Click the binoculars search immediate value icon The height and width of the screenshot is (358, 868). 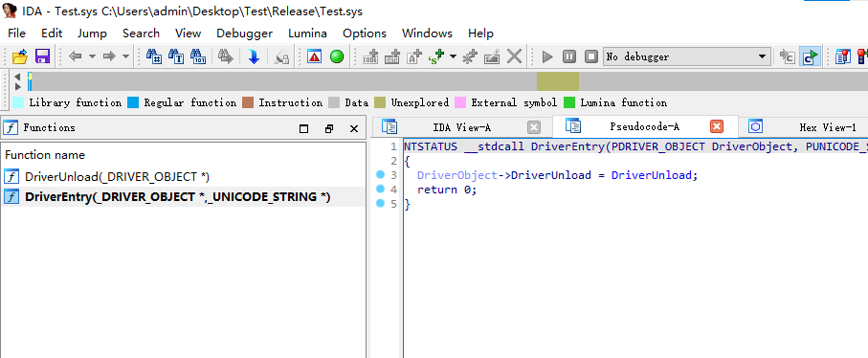click(x=153, y=56)
